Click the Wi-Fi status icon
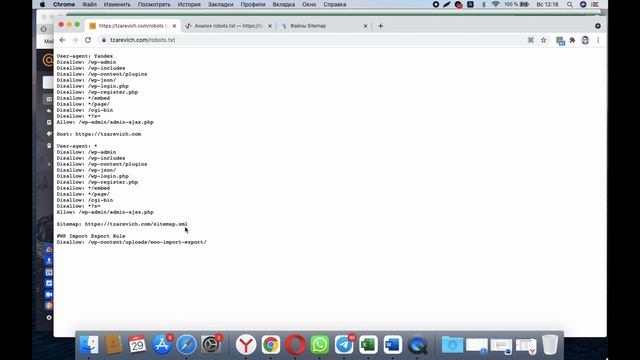 [x=496, y=4]
